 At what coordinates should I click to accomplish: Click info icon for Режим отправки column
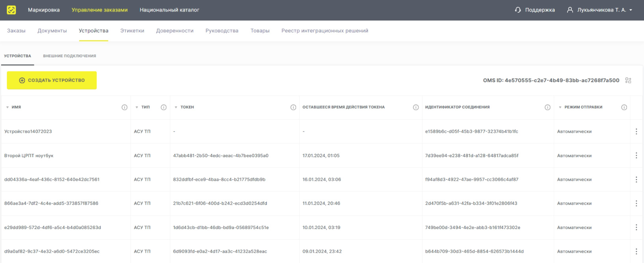click(x=624, y=107)
